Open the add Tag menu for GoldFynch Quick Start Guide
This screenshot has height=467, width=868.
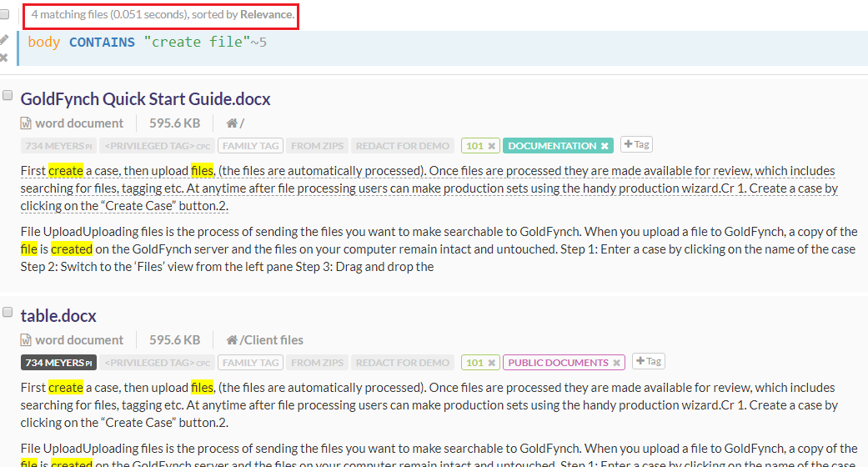coord(636,144)
